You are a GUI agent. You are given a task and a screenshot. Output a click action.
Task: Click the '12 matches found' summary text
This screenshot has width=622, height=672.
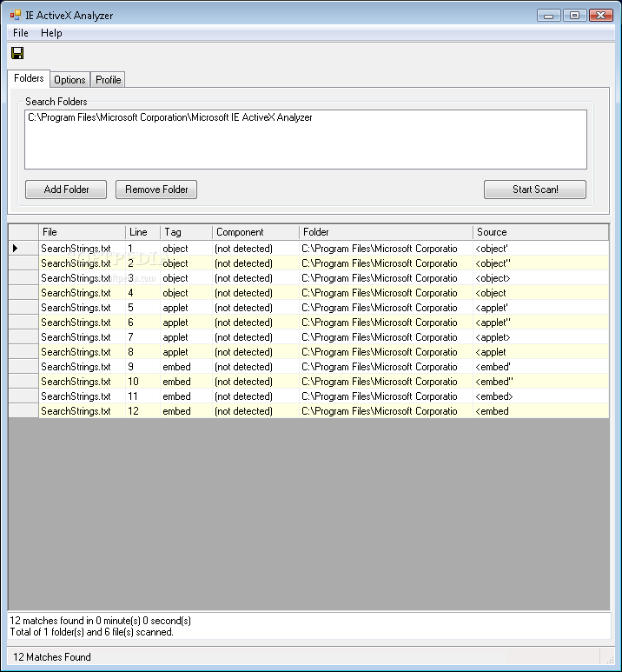pyautogui.click(x=100, y=621)
